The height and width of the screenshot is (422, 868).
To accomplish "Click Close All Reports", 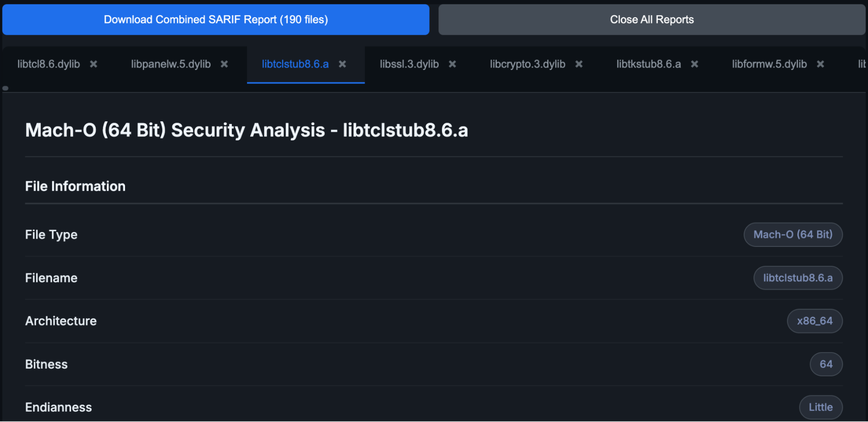I will pos(651,19).
